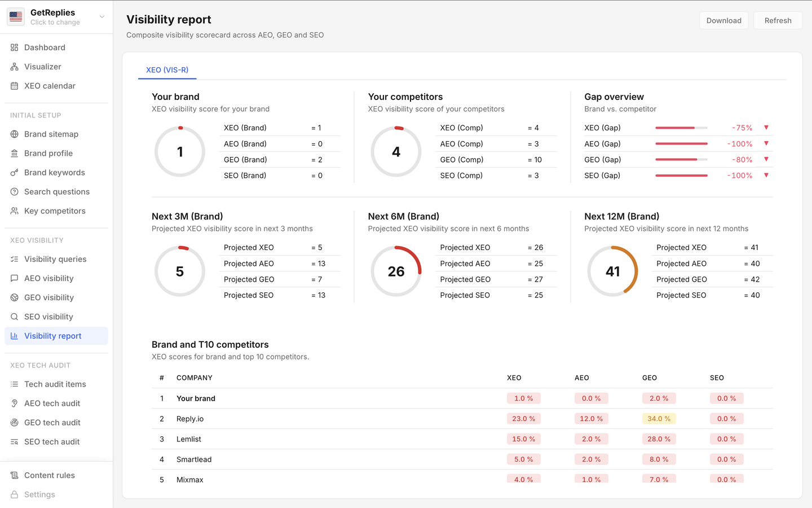This screenshot has width=812, height=508.
Task: Click the Your brand score gauge
Action: coord(180,152)
